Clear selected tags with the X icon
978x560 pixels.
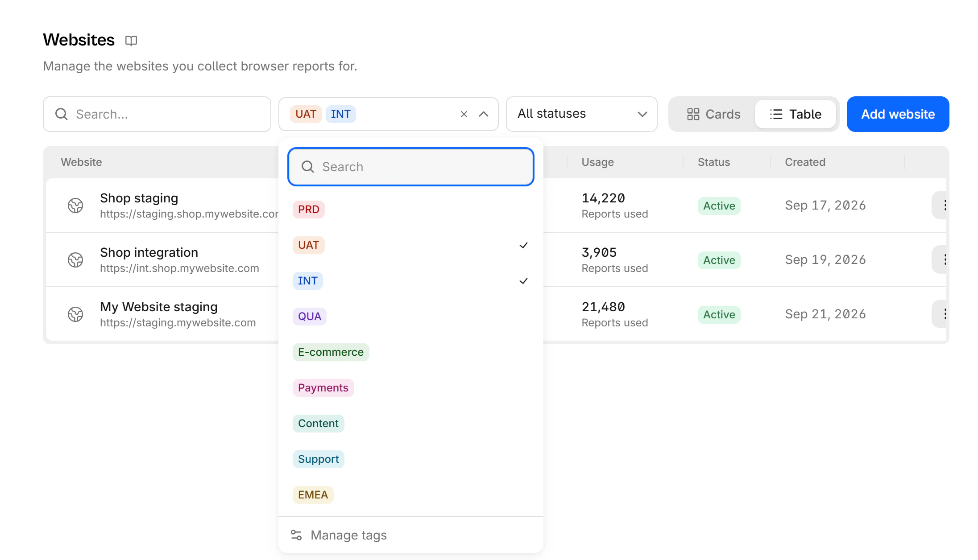[x=464, y=114]
